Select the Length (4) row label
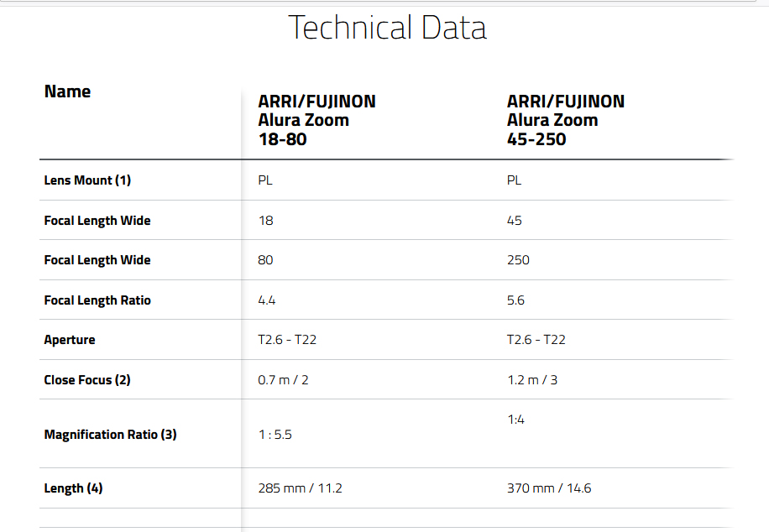Image resolution: width=769 pixels, height=532 pixels. pos(74,488)
